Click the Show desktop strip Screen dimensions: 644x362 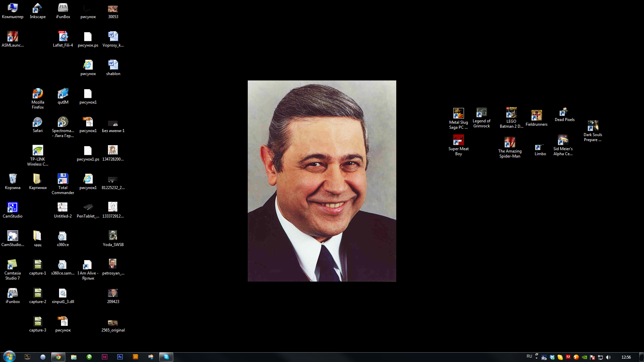point(641,357)
